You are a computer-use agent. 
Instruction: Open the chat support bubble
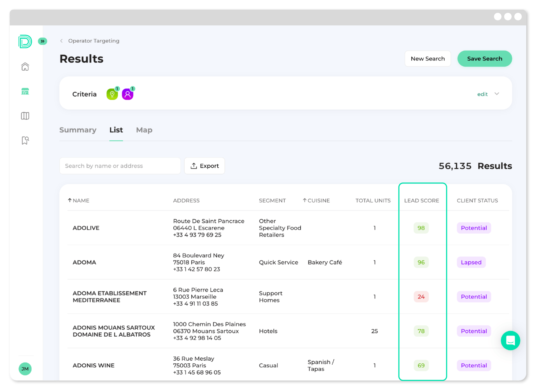pyautogui.click(x=510, y=341)
